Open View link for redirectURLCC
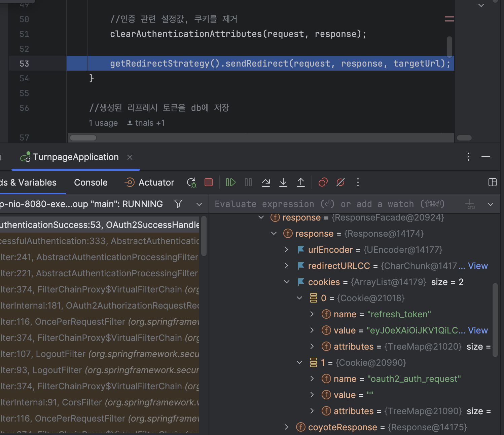504x435 pixels. click(x=478, y=266)
